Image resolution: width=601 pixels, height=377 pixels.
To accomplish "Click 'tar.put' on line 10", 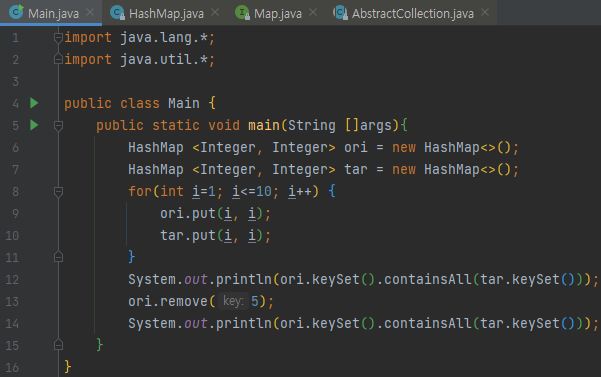I will click(188, 235).
